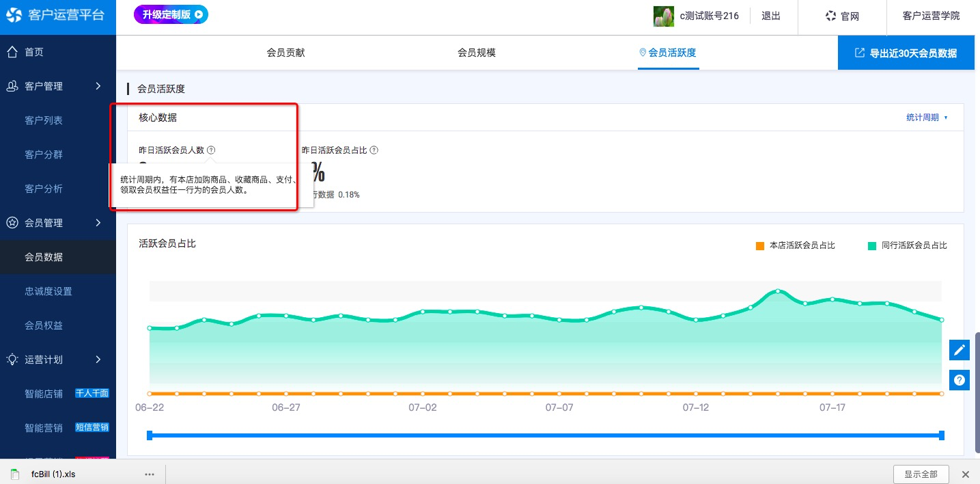Close the downloads bar
The image size is (980, 484).
point(966,474)
